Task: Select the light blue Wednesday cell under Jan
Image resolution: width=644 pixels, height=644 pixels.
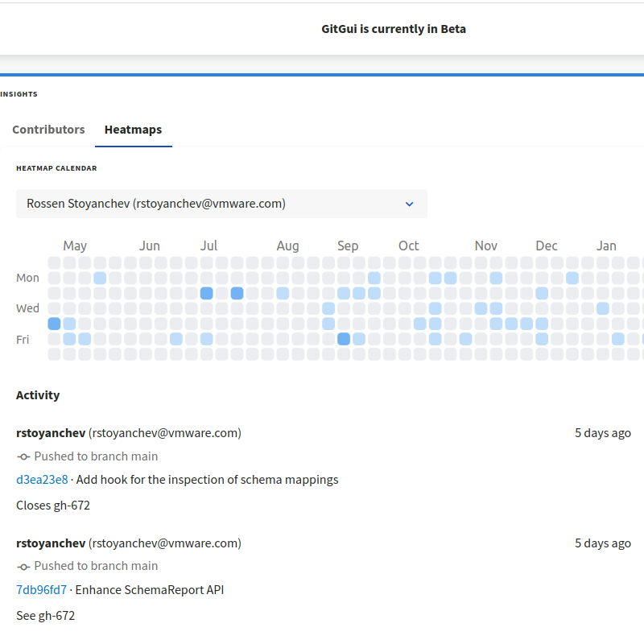Action: (603, 308)
